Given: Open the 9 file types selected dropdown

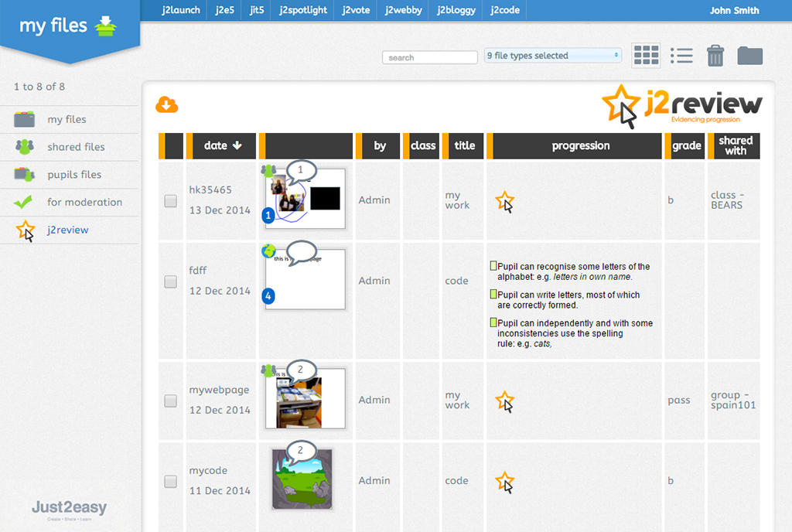Looking at the screenshot, I should 552,56.
